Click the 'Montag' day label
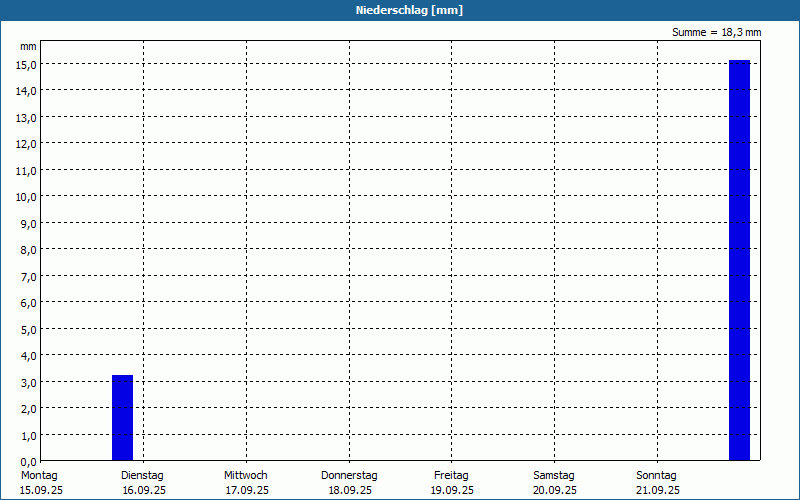Viewport: 800px width, 500px height. pyautogui.click(x=39, y=475)
